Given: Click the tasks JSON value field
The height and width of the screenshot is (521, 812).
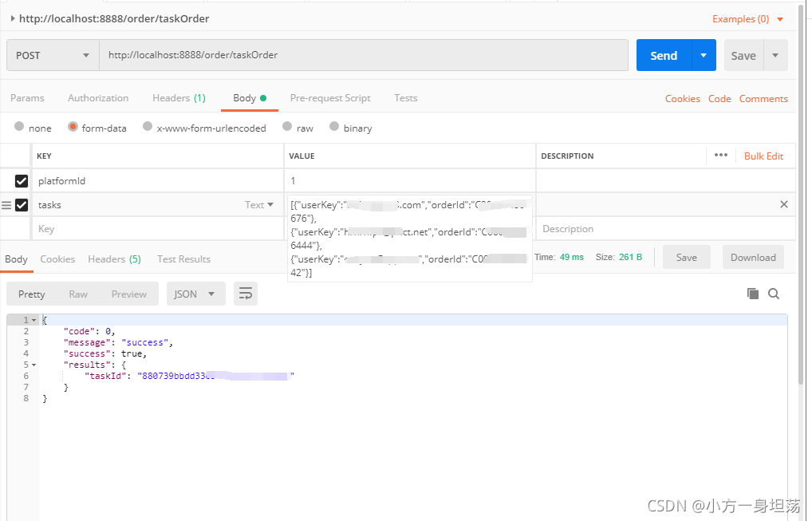Looking at the screenshot, I should 410,239.
